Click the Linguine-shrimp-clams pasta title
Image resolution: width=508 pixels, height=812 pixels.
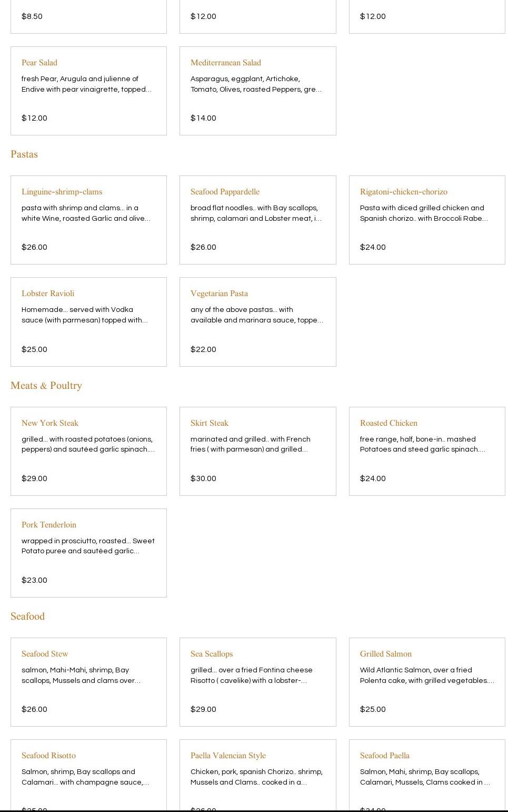pos(62,192)
